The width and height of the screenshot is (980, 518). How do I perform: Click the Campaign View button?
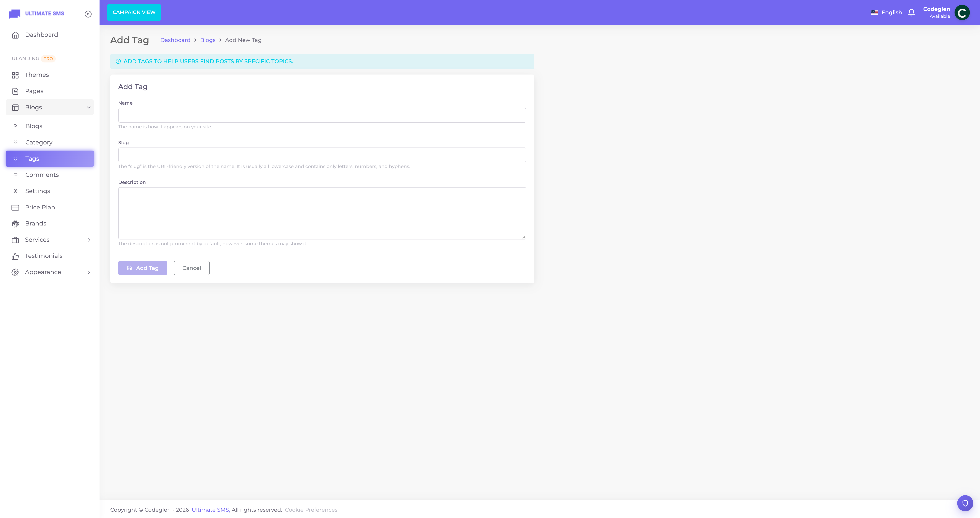coord(134,12)
